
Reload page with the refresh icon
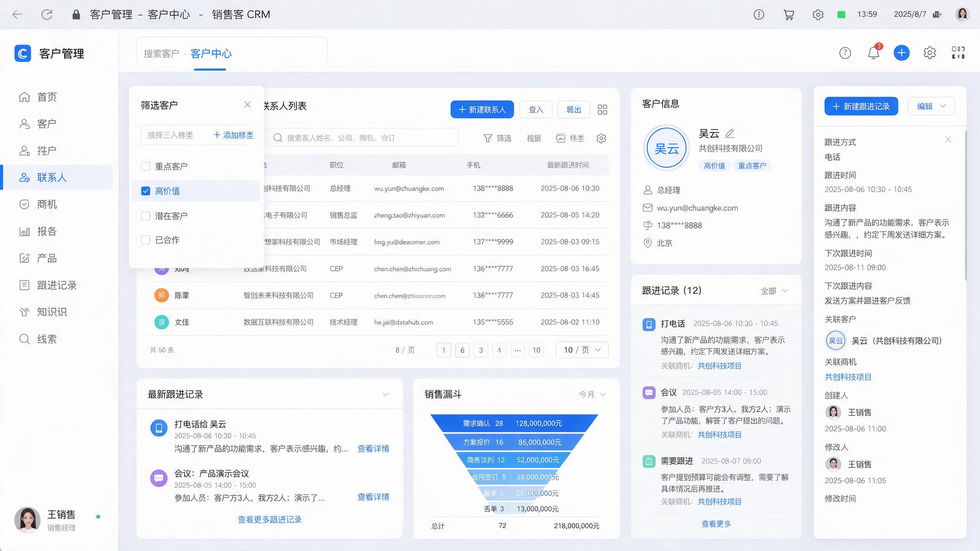click(47, 15)
